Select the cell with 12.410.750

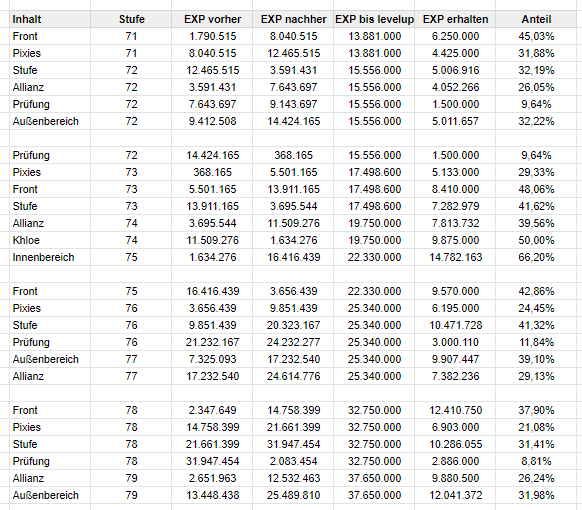pyautogui.click(x=455, y=410)
